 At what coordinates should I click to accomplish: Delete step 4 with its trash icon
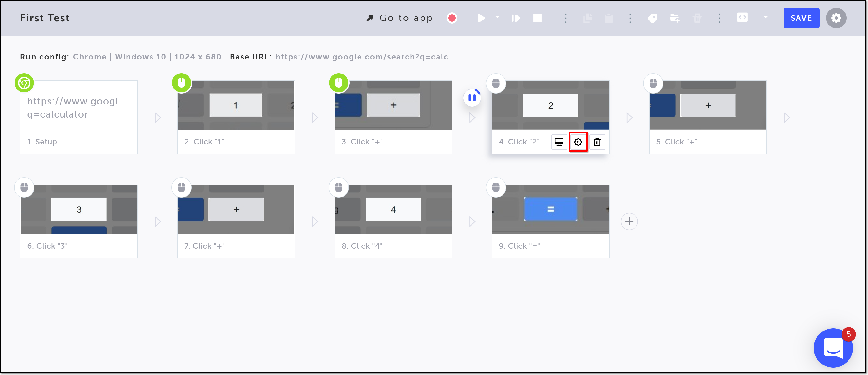click(x=598, y=142)
